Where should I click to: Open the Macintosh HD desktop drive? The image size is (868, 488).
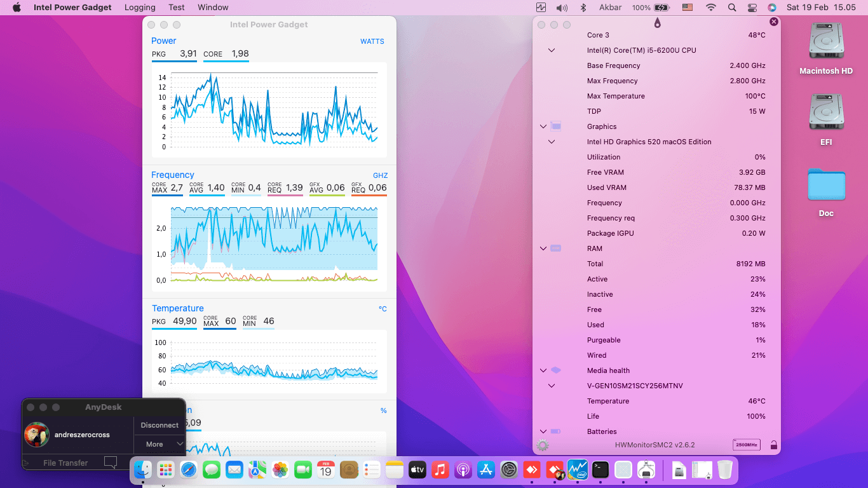coord(826,49)
